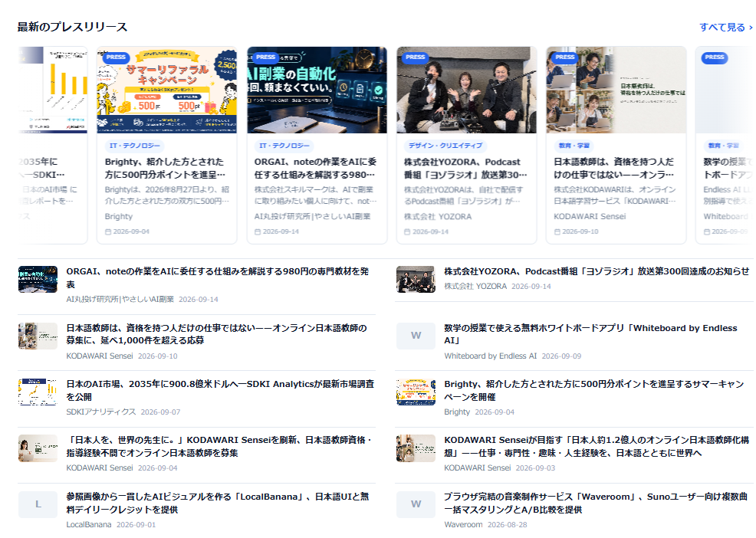Open YOZORA podcast trio photo card
This screenshot has width=756, height=538.
coord(466,90)
